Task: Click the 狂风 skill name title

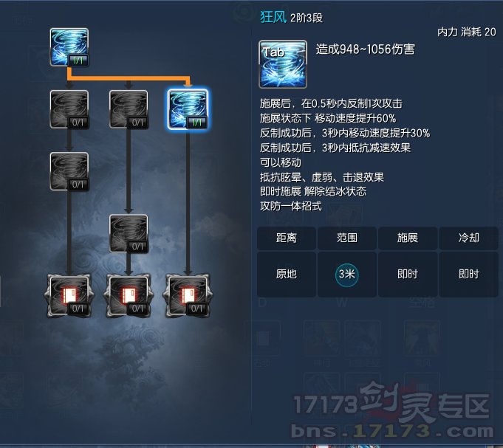Action: point(273,17)
